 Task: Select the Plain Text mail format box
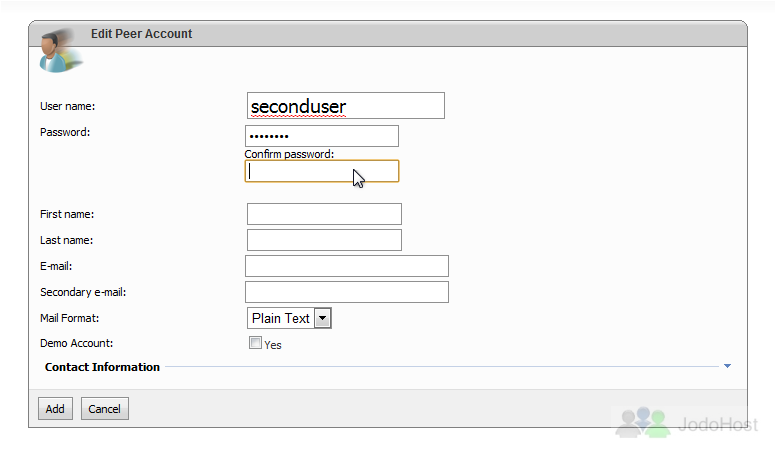tap(289, 318)
